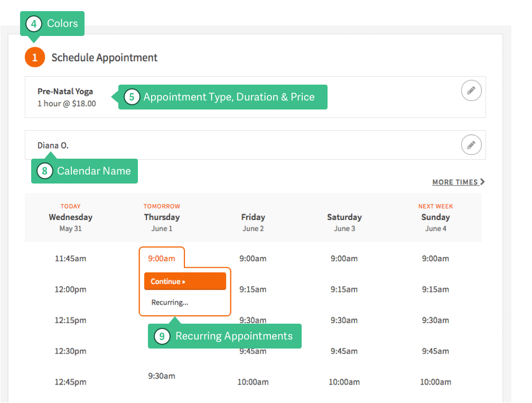Choose 10:00am on Sunday June 4

(x=435, y=381)
